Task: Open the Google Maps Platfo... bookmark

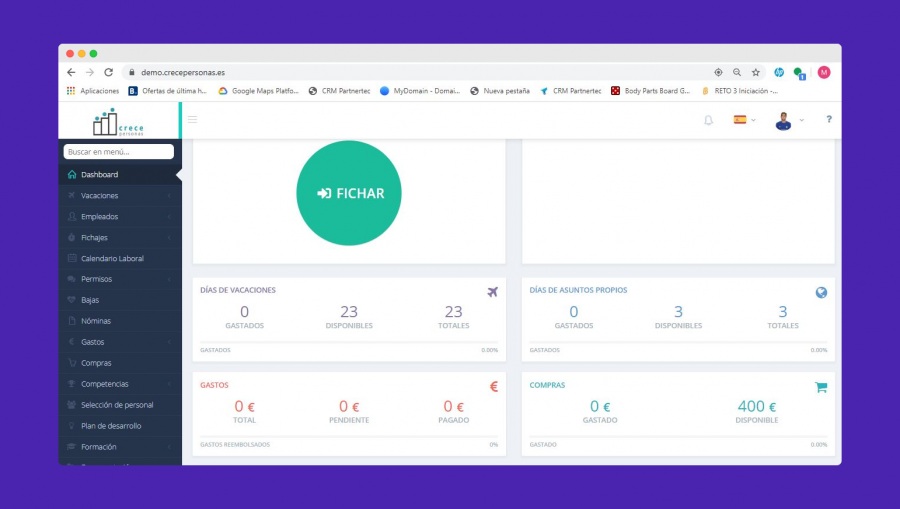Action: (258, 91)
